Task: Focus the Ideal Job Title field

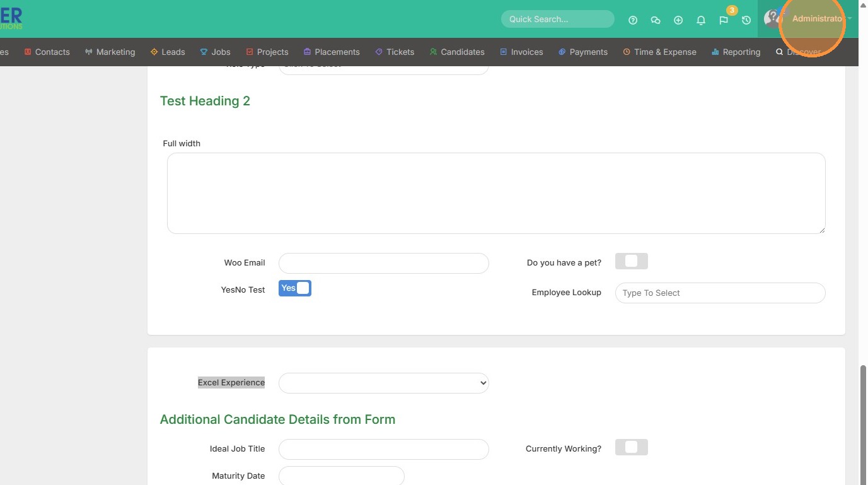Action: (x=384, y=449)
